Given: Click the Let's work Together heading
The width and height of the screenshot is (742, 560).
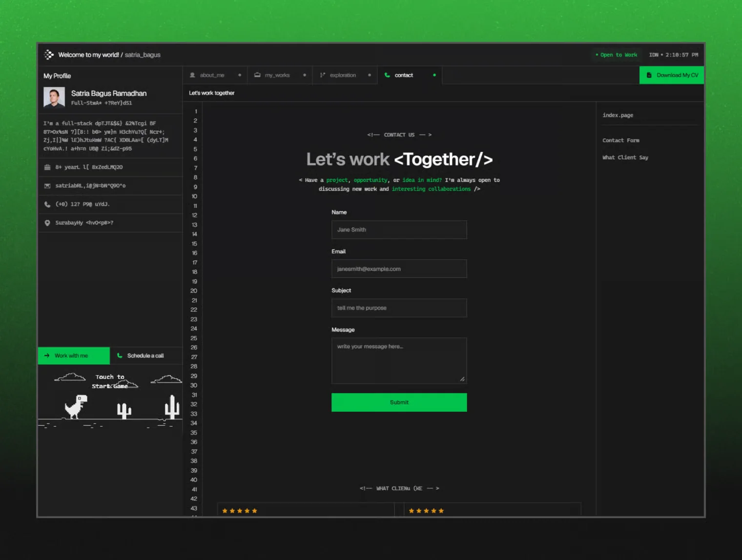Looking at the screenshot, I should coord(399,159).
